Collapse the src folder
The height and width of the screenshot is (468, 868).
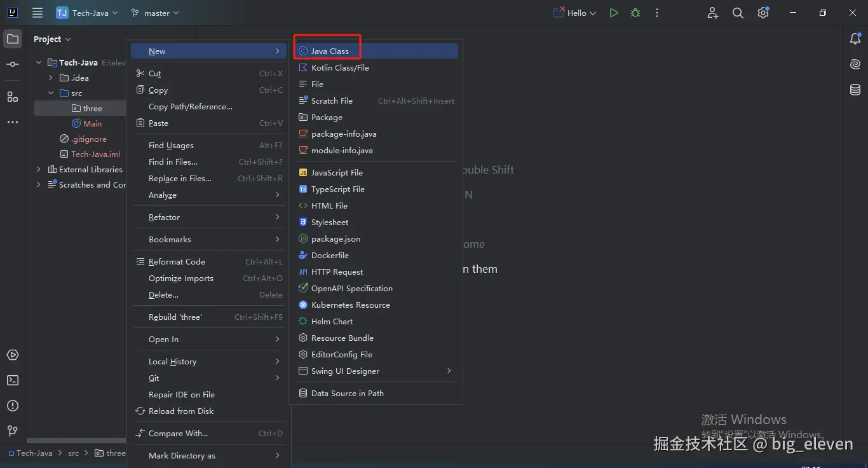tap(51, 93)
